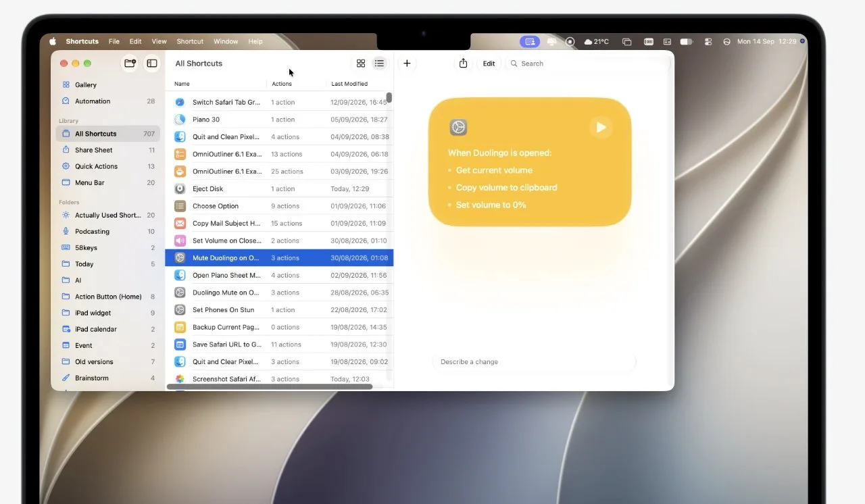Viewport: 865px width, 504px height.
Task: Click Finder icon of Quit and Clear Pixel... row
Action: pos(180,361)
